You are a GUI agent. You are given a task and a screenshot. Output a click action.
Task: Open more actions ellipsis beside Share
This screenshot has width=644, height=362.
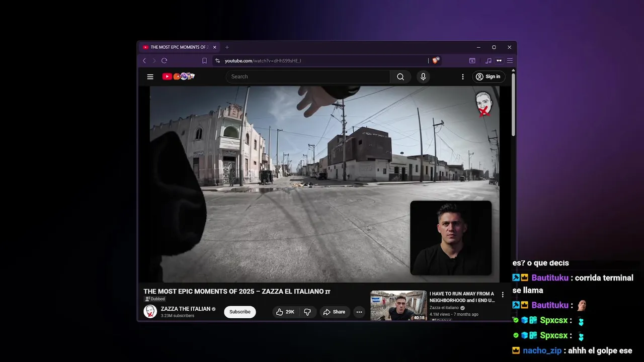point(359,312)
